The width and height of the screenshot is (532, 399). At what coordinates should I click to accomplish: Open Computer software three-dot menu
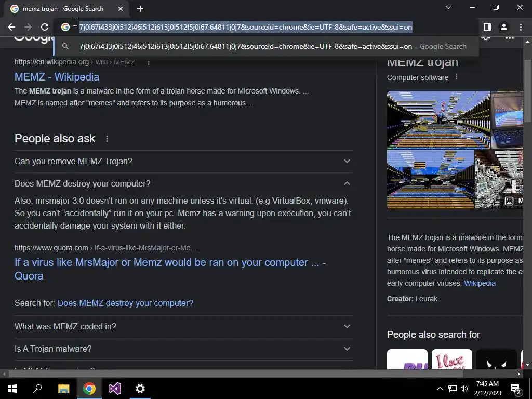coord(457,77)
